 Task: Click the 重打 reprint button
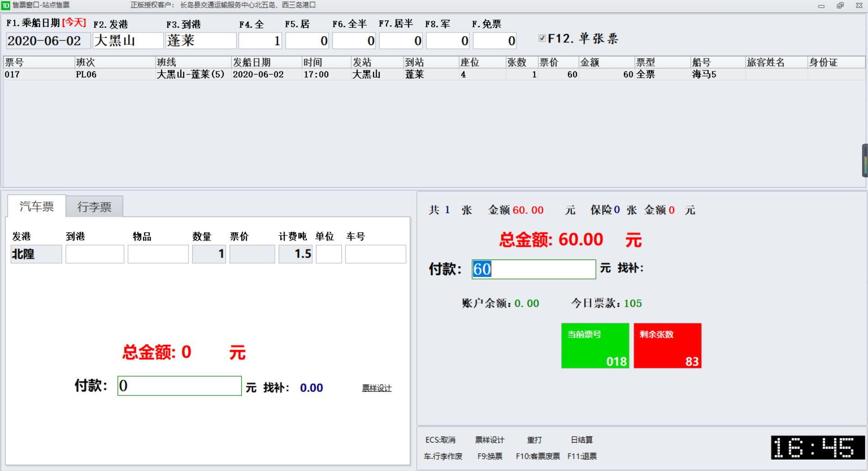(x=534, y=440)
